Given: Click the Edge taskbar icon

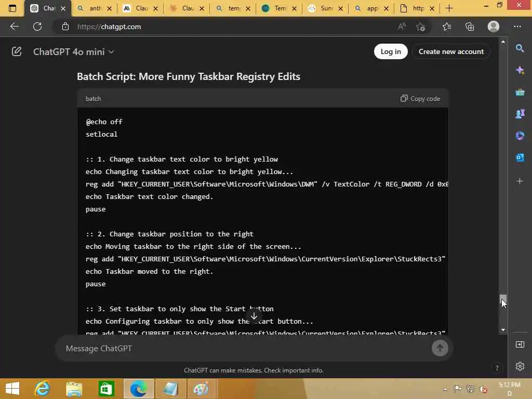Looking at the screenshot, I should (x=138, y=389).
